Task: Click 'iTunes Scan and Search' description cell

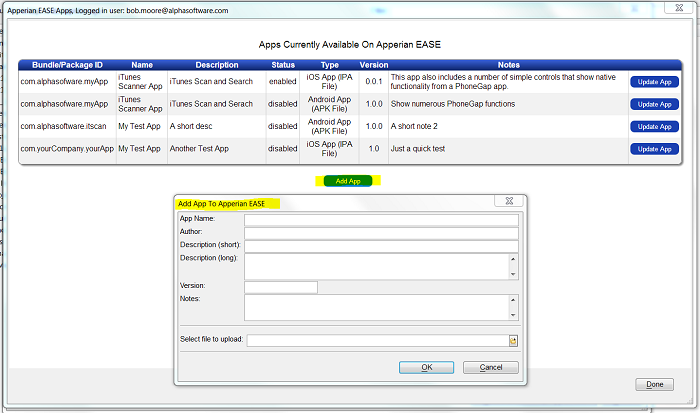Action: tap(211, 82)
